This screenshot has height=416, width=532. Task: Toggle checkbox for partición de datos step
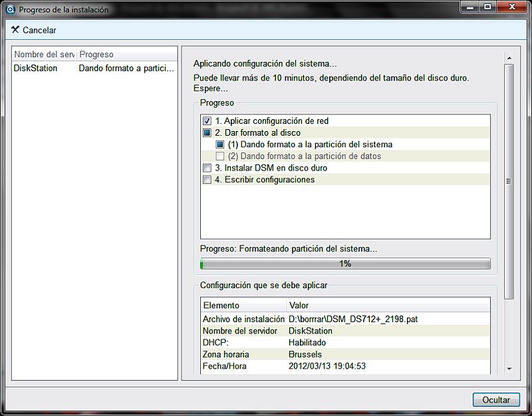click(220, 156)
